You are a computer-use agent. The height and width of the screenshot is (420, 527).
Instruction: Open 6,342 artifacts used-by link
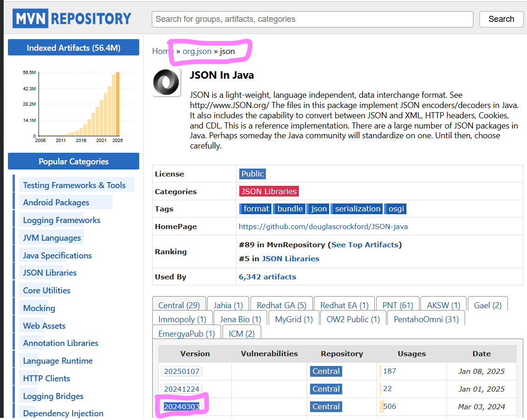tap(268, 277)
